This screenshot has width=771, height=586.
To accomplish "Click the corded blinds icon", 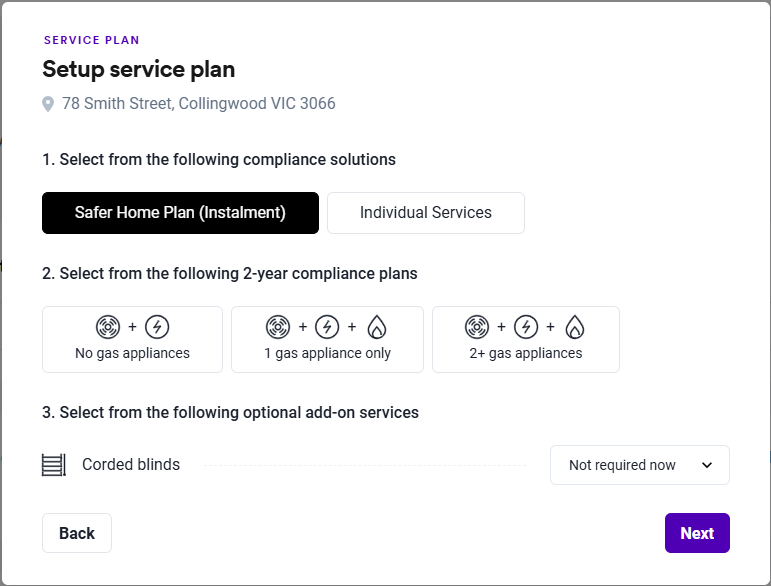I will click(x=54, y=465).
